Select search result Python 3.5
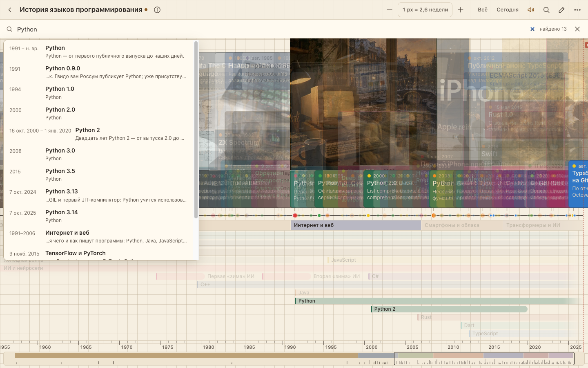Viewport: 588px width, 368px height. [x=98, y=175]
